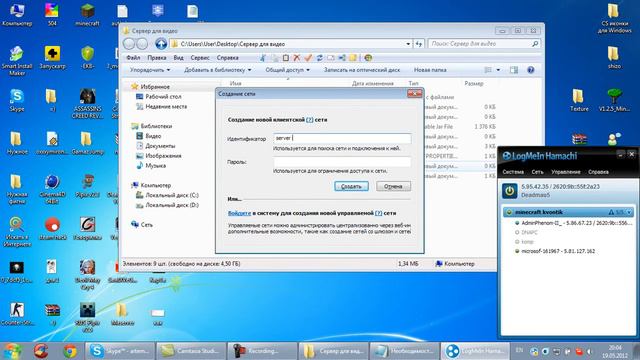Open the Texture folder on desktop
640x360 pixels.
(579, 100)
